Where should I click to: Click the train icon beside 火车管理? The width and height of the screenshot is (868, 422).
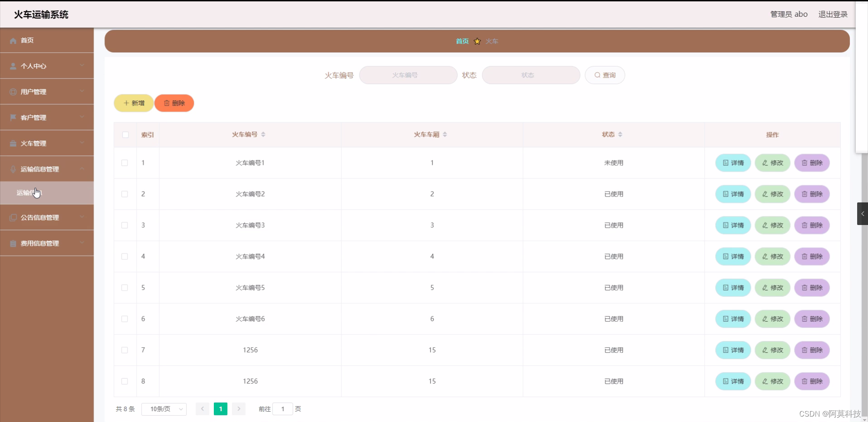pos(12,143)
